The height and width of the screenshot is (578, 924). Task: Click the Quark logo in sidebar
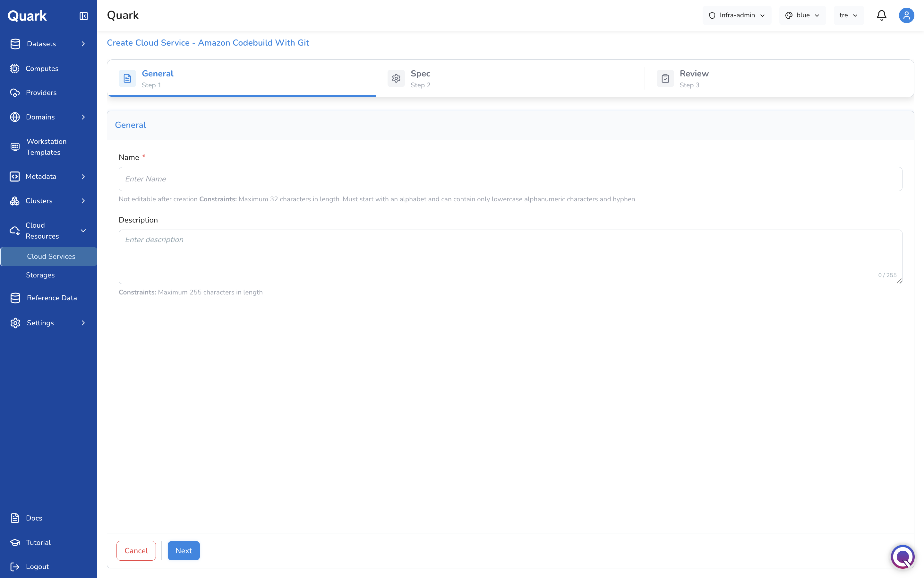(27, 16)
